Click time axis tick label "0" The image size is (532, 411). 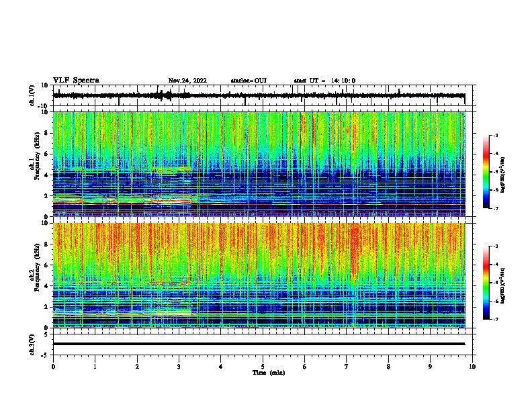tap(53, 367)
